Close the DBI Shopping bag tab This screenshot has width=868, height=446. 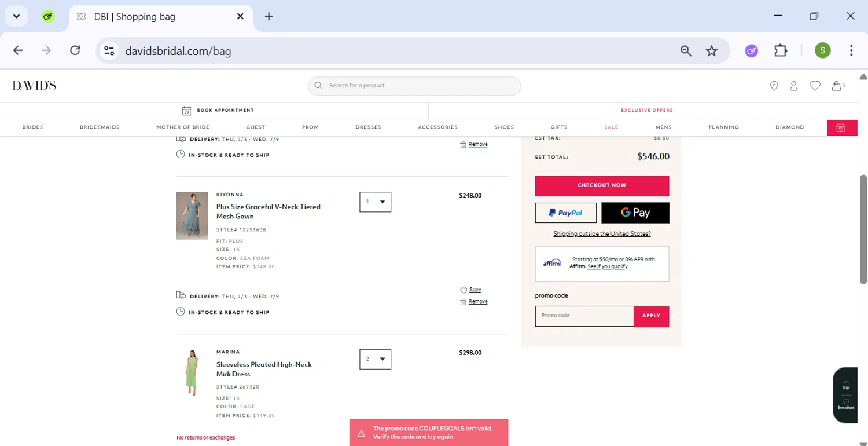tap(240, 16)
